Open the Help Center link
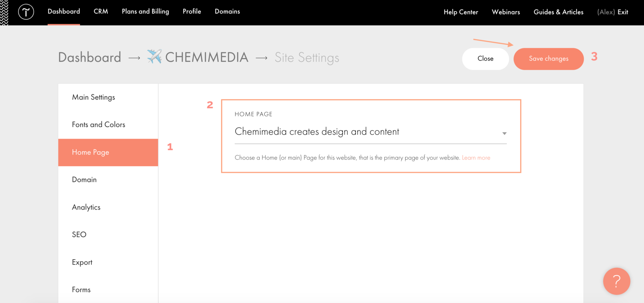 (x=461, y=12)
